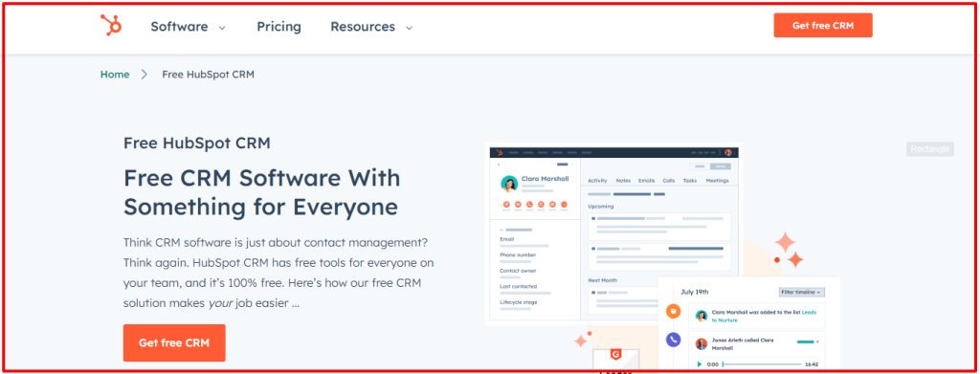
Task: Select the Activity tab in the illustration
Action: pos(597,181)
